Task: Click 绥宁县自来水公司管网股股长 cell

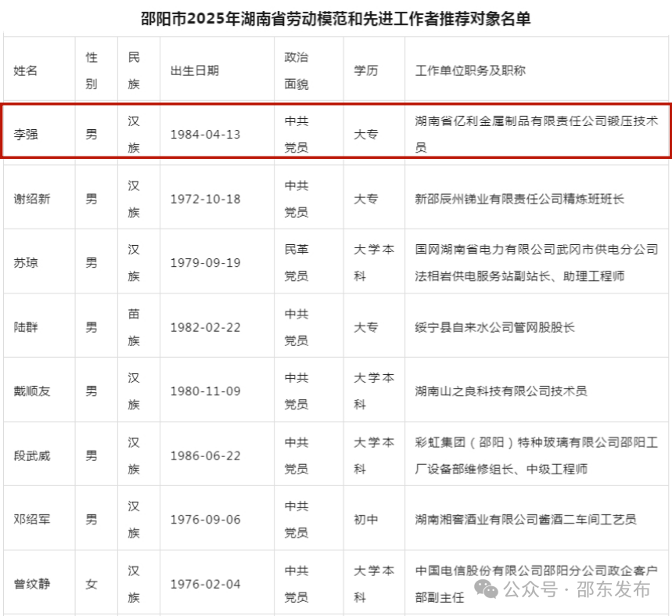Action: [494, 327]
